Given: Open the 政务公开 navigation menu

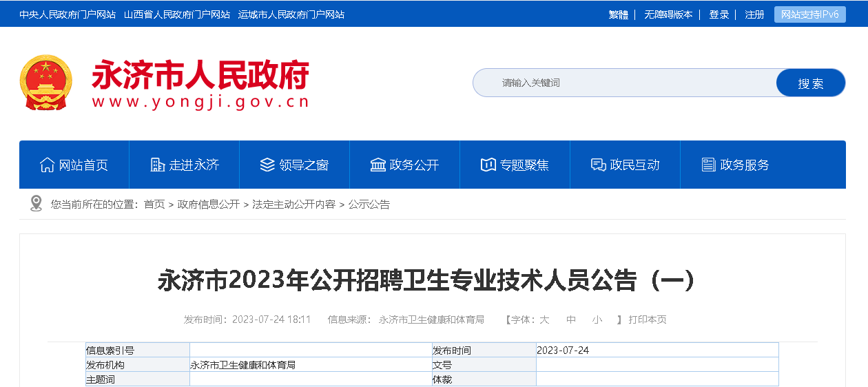Looking at the screenshot, I should (x=413, y=165).
